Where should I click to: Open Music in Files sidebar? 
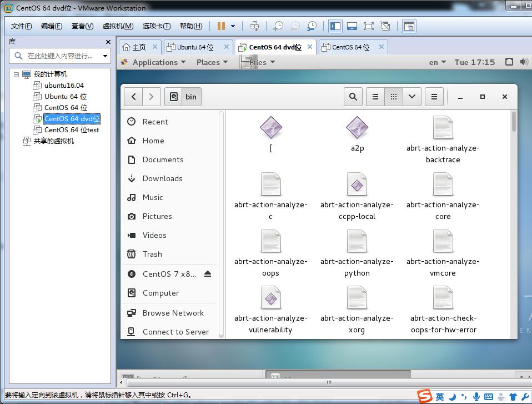point(169,197)
